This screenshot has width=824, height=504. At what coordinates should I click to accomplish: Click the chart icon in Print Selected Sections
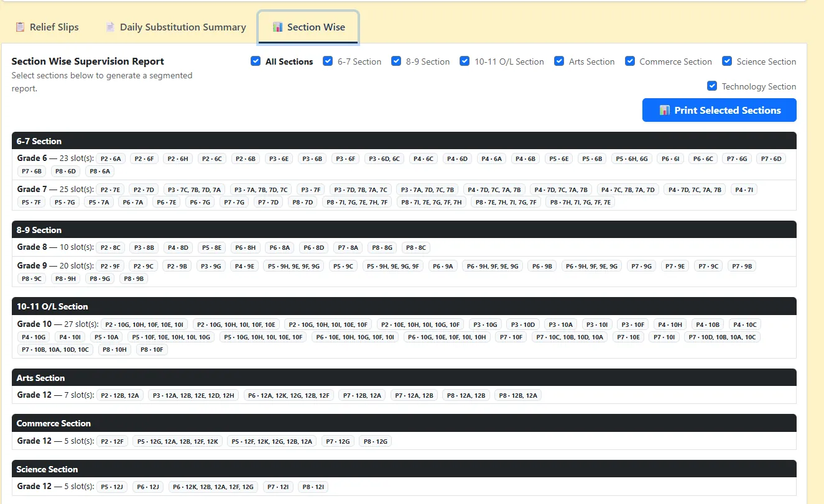coord(665,110)
